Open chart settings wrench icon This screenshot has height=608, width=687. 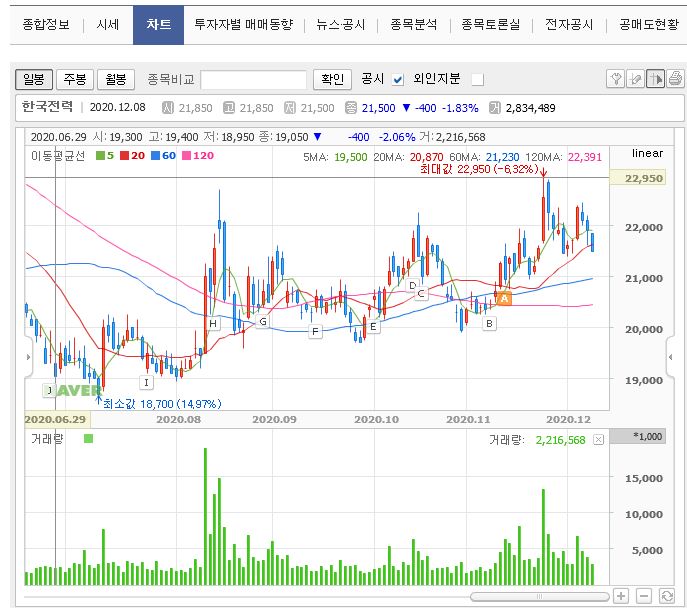[x=616, y=79]
